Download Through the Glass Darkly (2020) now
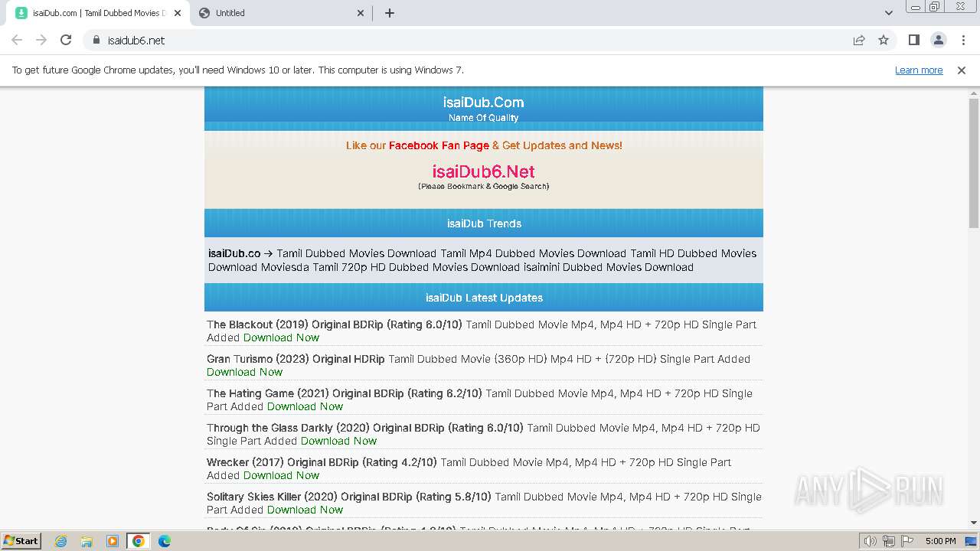Screen dimensions: 980x551 (x=338, y=441)
